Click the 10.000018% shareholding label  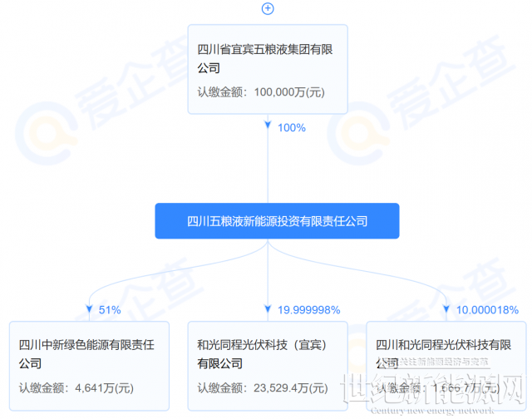point(487,310)
